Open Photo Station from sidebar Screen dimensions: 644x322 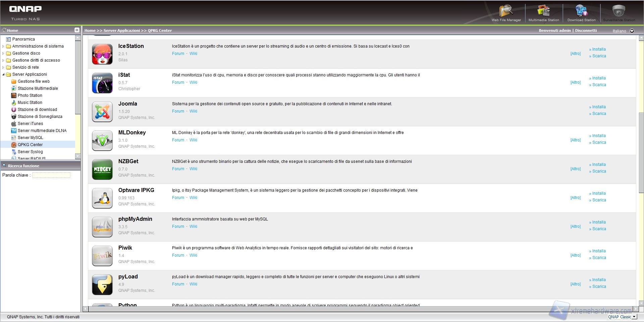click(30, 95)
